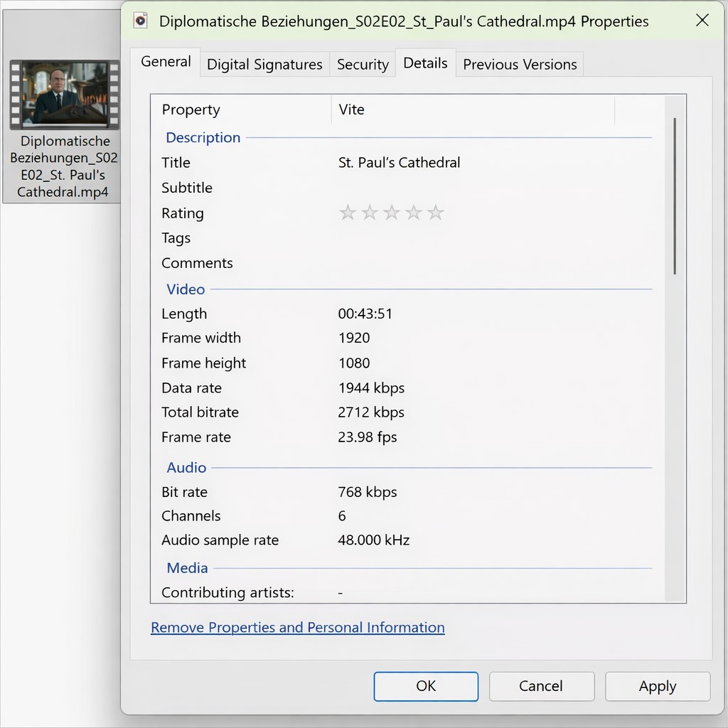Switch to the General tab
This screenshot has height=728, width=728.
(165, 62)
